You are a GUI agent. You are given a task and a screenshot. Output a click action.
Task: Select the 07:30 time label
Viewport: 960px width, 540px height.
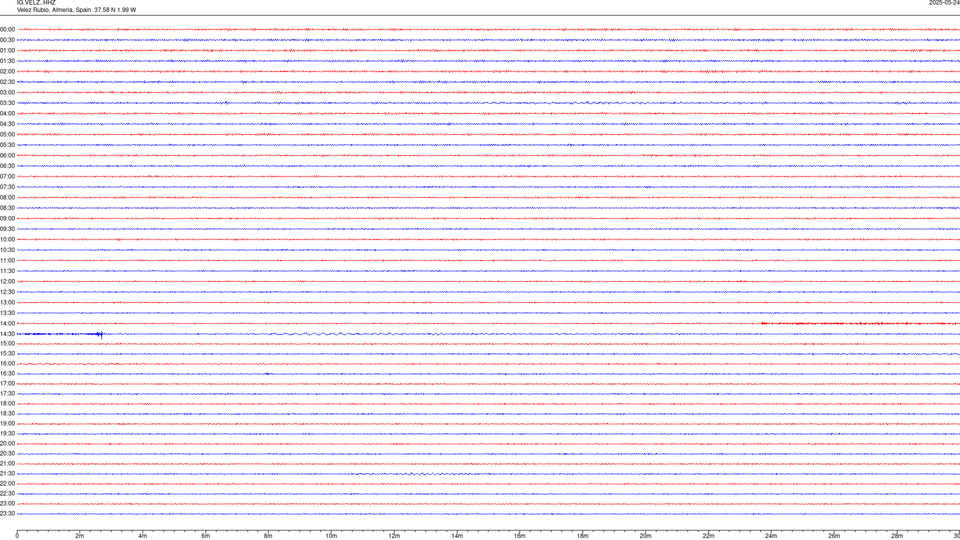[7, 187]
